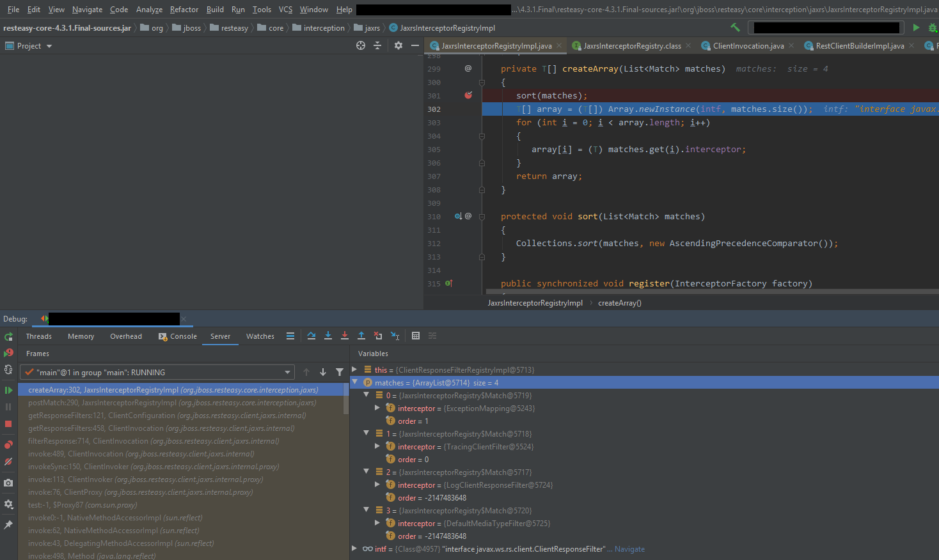Click the build hammer icon in toolbar
Image resolution: width=939 pixels, height=560 pixels.
click(x=735, y=27)
